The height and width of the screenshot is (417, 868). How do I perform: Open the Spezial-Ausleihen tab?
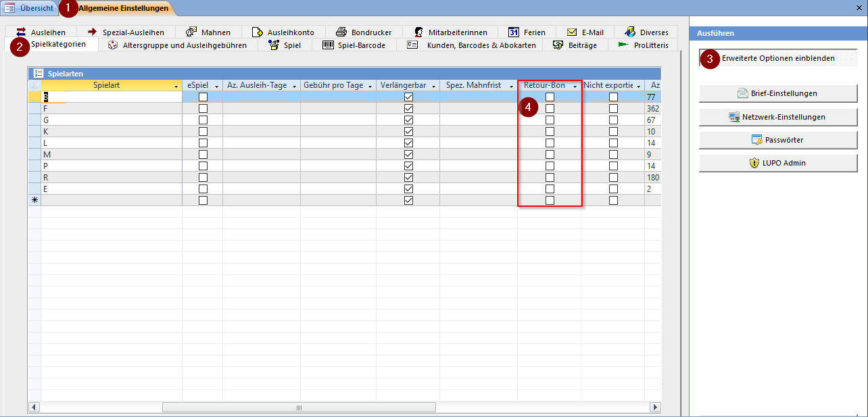coord(126,32)
